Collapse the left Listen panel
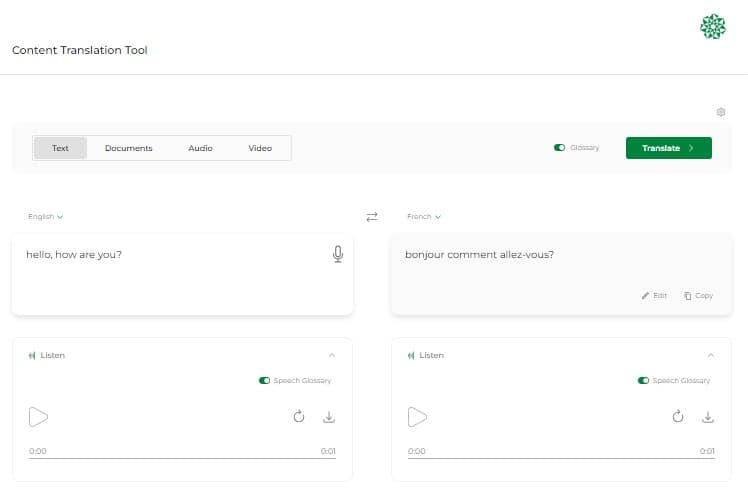This screenshot has height=502, width=748. point(332,355)
